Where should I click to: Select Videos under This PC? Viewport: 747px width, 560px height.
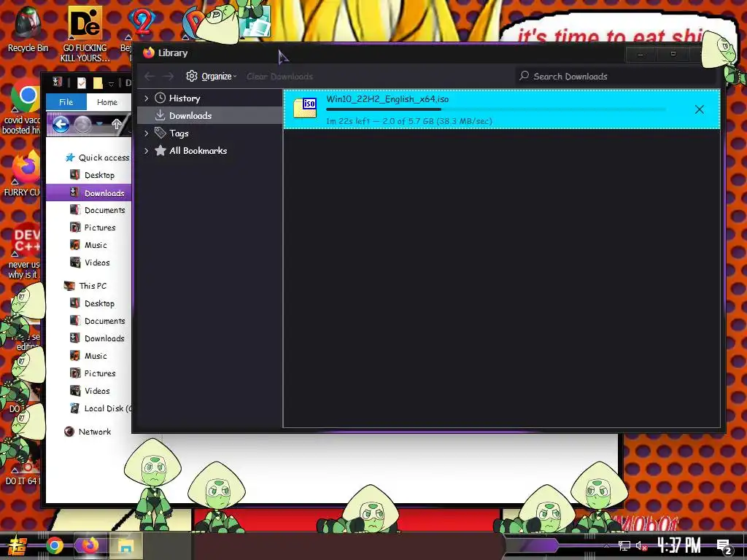[x=90, y=391]
